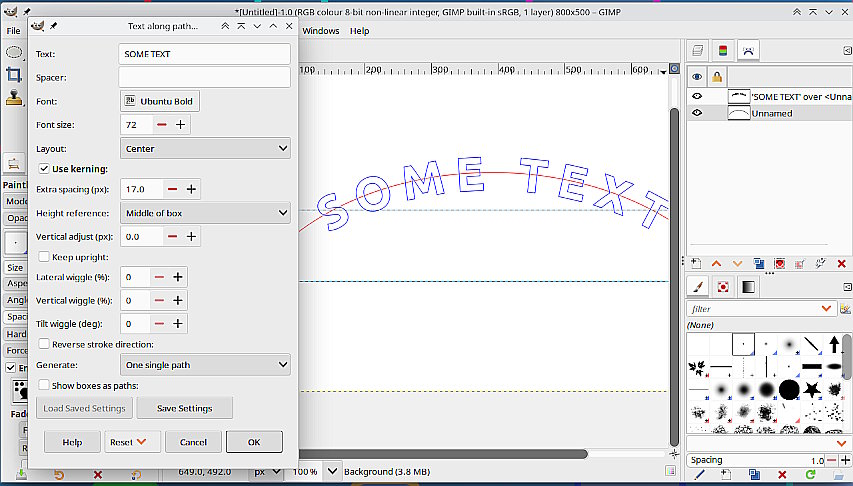Viewport: 853px width, 486px height.
Task: Open brush tag manager icon
Action: pos(845,309)
